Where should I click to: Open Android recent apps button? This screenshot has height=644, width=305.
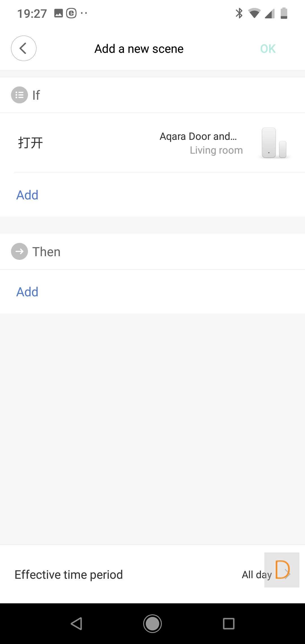228,623
